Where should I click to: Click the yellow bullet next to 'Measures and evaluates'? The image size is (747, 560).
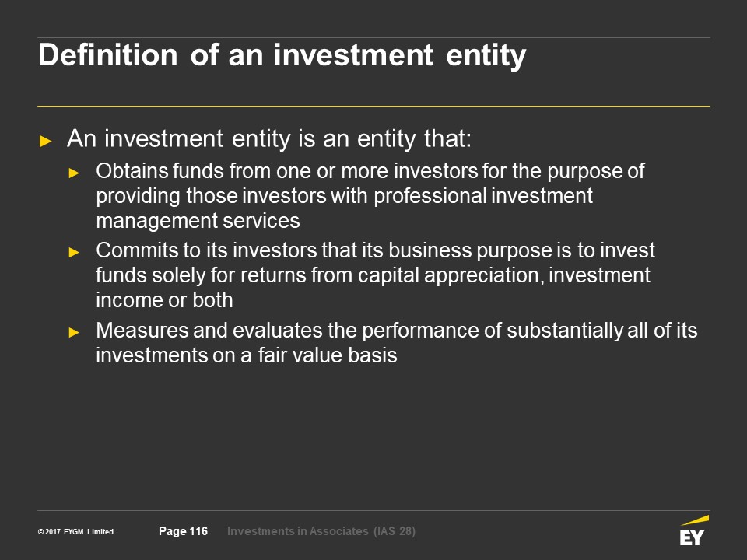point(74,332)
